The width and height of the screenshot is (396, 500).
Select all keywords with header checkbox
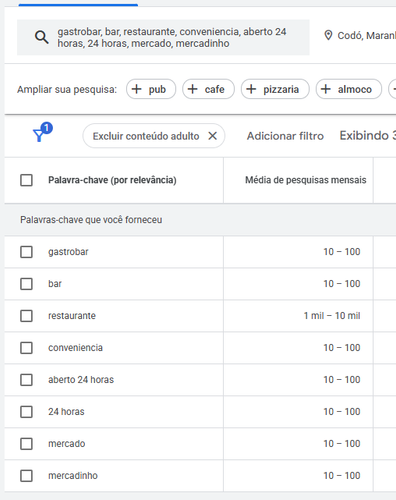tap(26, 180)
